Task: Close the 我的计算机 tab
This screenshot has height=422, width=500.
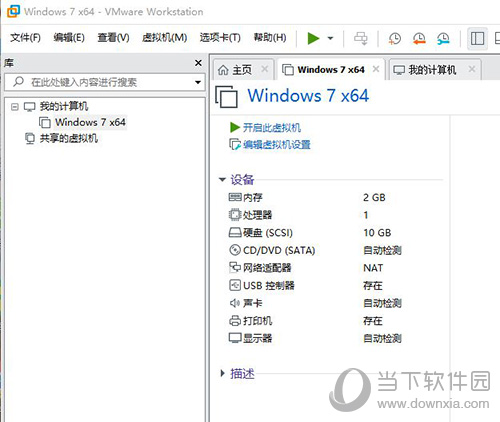Action: 472,69
